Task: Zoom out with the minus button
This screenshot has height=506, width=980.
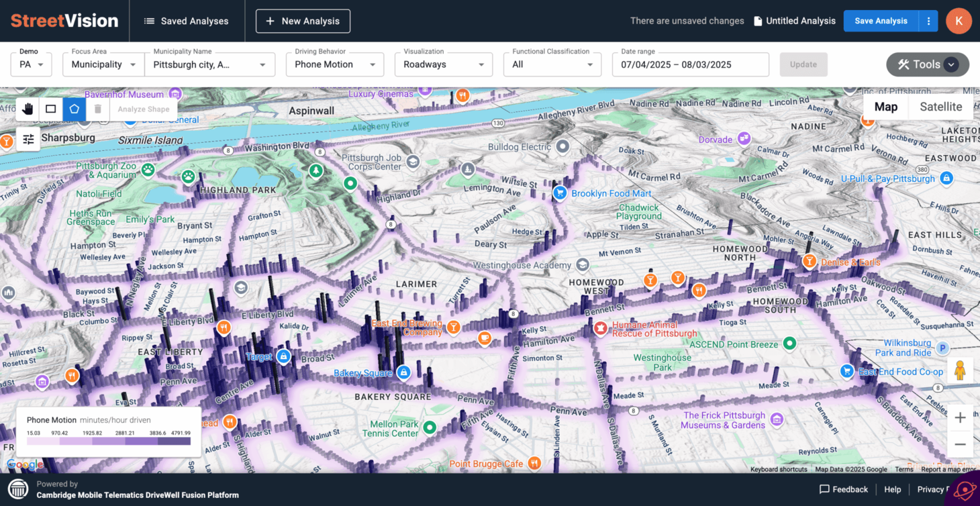Action: point(960,444)
